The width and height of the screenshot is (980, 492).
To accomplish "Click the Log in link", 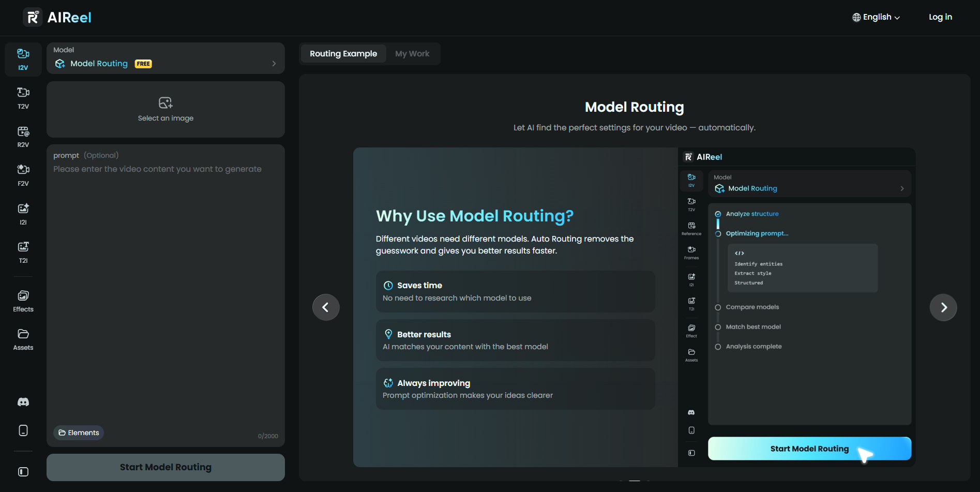I will [940, 17].
